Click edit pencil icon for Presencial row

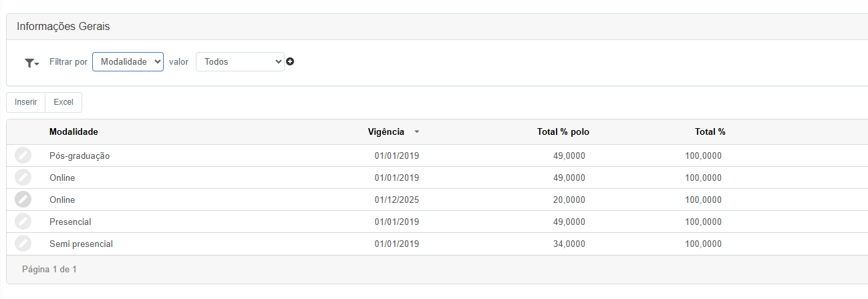[x=23, y=222]
